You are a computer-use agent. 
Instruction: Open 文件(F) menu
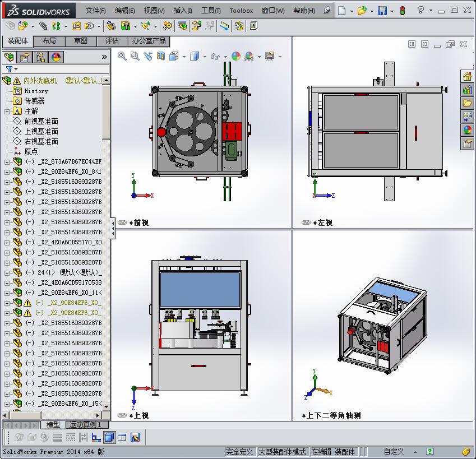point(96,11)
